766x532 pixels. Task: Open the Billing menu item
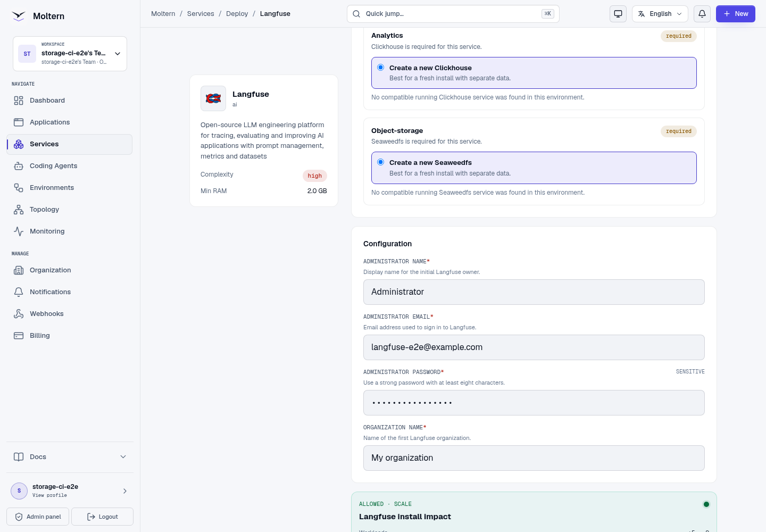[70, 336]
